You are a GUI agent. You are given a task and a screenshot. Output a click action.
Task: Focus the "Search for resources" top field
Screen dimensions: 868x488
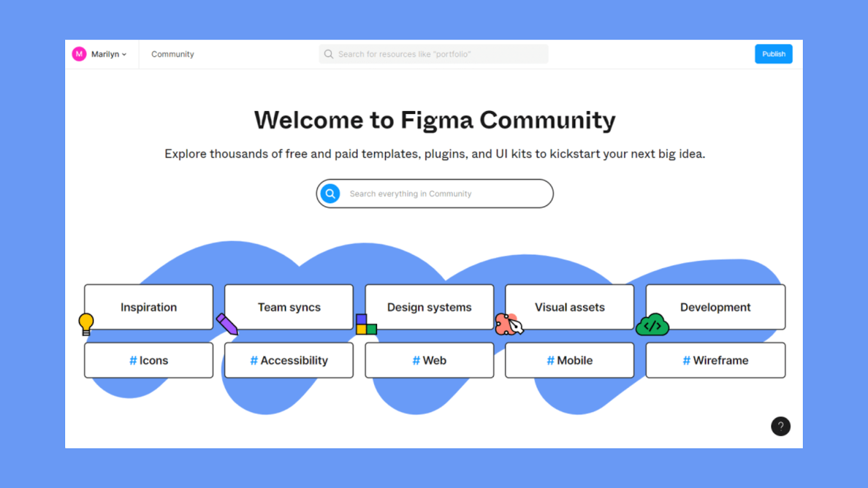(x=433, y=54)
